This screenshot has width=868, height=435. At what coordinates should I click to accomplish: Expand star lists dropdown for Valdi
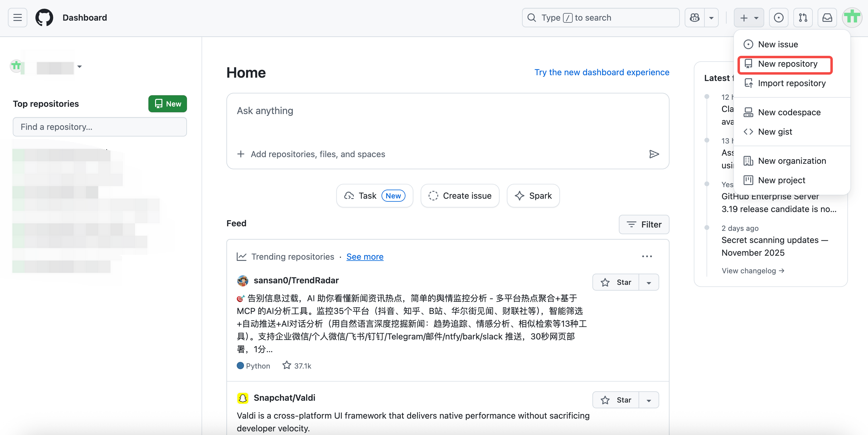tap(649, 400)
